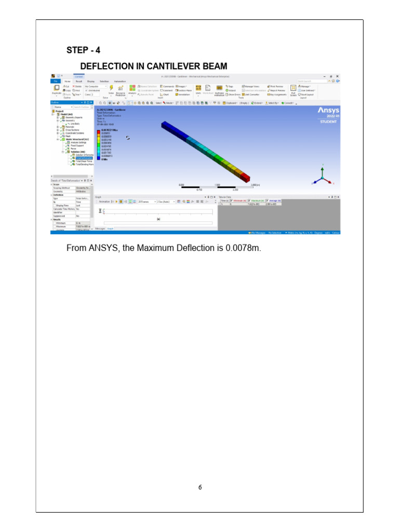
Task: Click the Duplicate icon in ribbon
Action: pos(56,88)
